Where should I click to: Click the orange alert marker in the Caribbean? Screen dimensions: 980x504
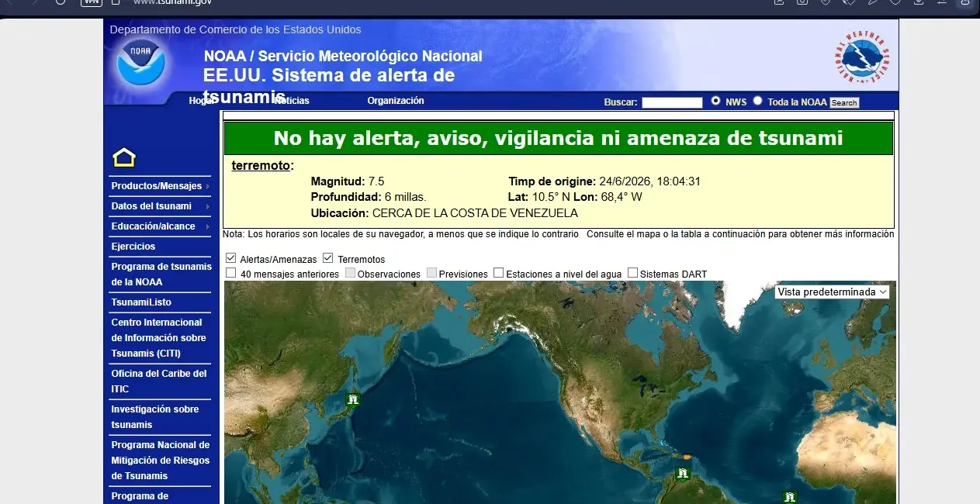tap(687, 457)
